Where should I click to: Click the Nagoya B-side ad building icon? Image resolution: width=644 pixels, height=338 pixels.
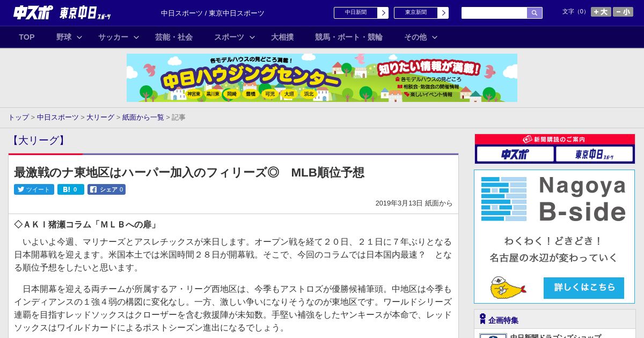pyautogui.click(x=504, y=199)
